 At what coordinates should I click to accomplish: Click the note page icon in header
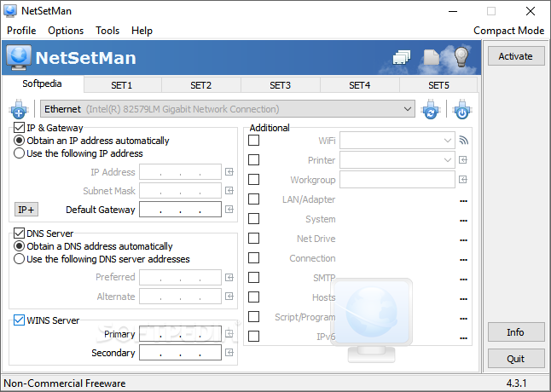(432, 57)
